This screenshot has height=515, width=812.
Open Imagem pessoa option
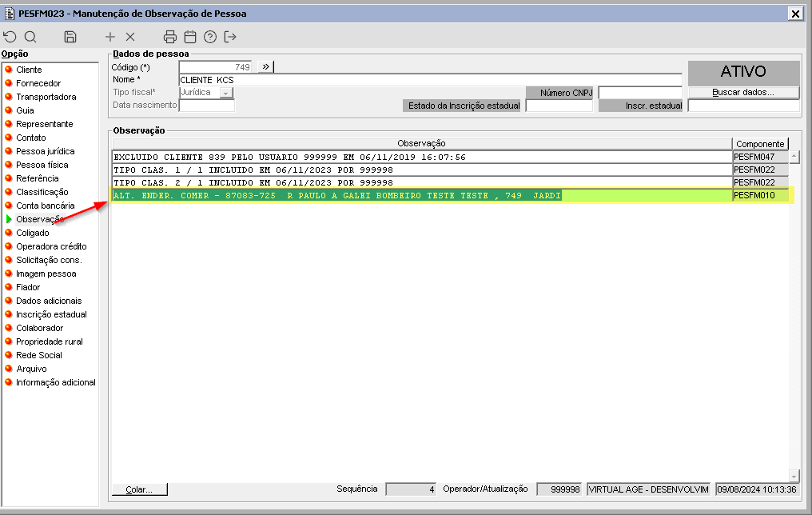point(46,273)
